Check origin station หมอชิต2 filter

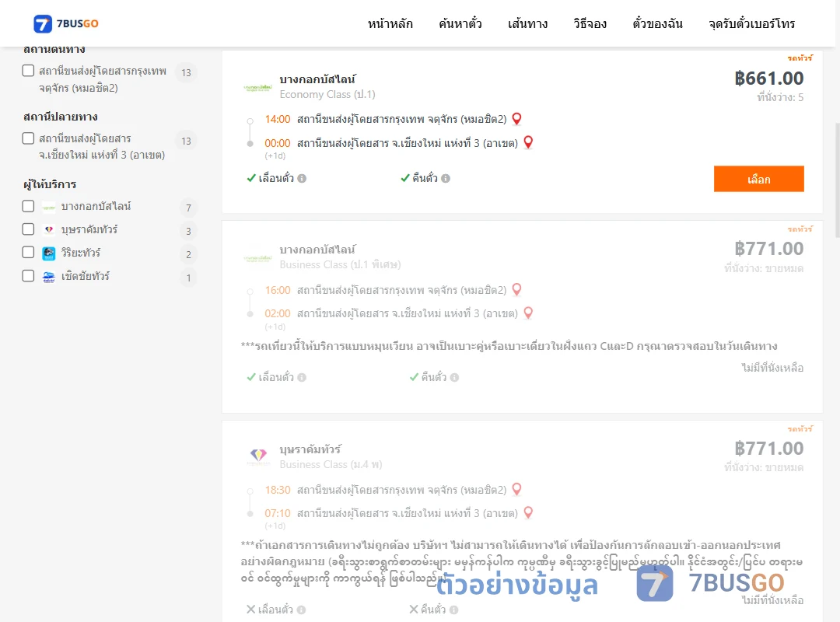[29, 71]
